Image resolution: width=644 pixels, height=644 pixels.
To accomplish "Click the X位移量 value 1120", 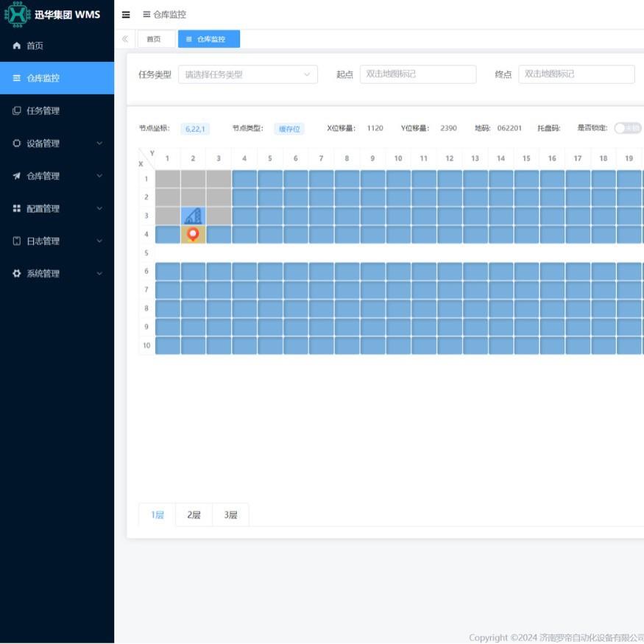I will coord(375,128).
